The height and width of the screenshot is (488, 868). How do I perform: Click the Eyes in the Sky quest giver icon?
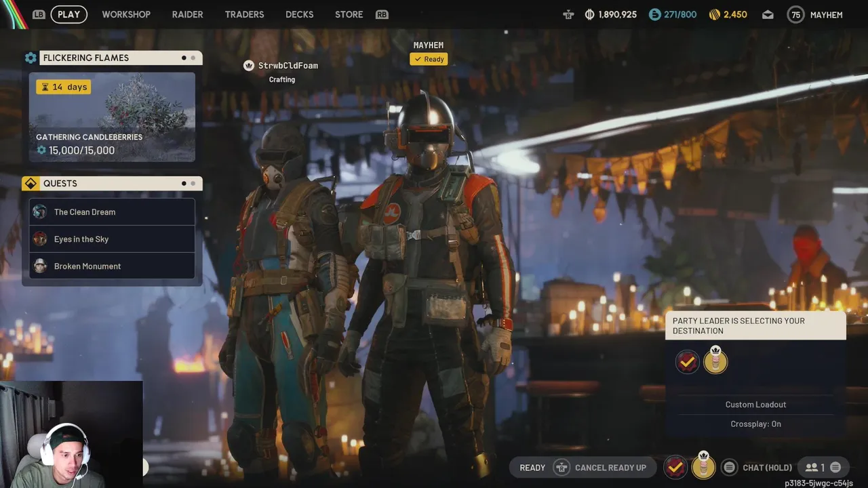click(x=40, y=239)
